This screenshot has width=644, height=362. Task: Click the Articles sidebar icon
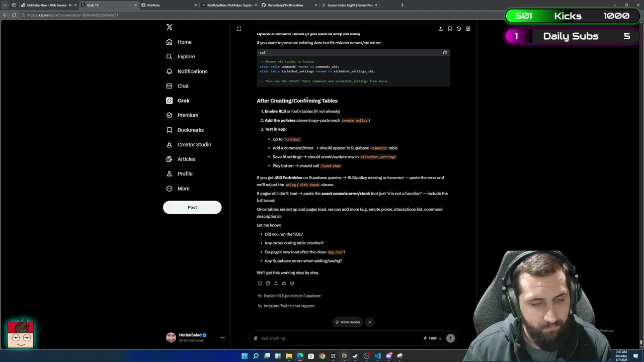click(x=169, y=159)
